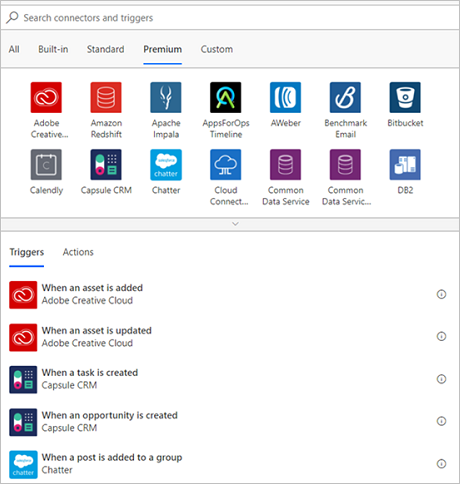Switch to the All connectors tab
460x484 pixels.
(14, 49)
